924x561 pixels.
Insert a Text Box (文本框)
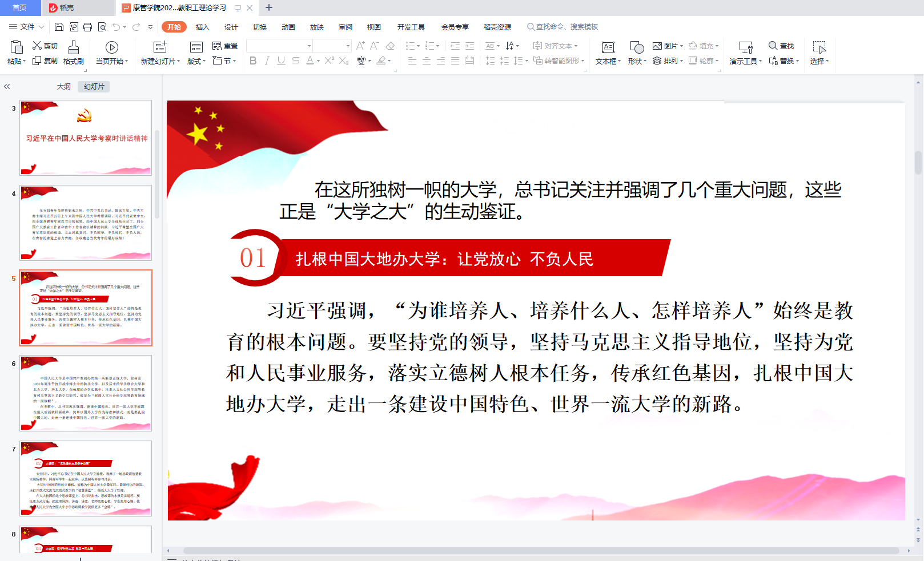pos(608,47)
